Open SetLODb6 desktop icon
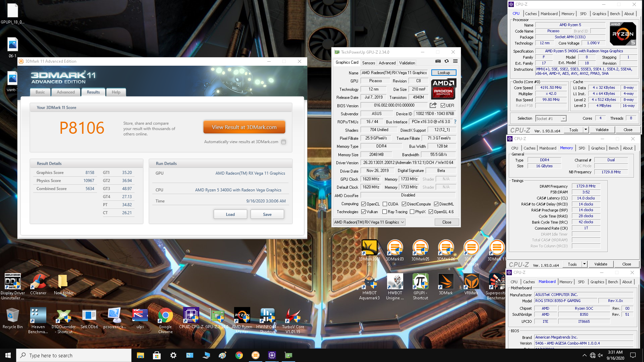The width and height of the screenshot is (644, 362). (89, 318)
